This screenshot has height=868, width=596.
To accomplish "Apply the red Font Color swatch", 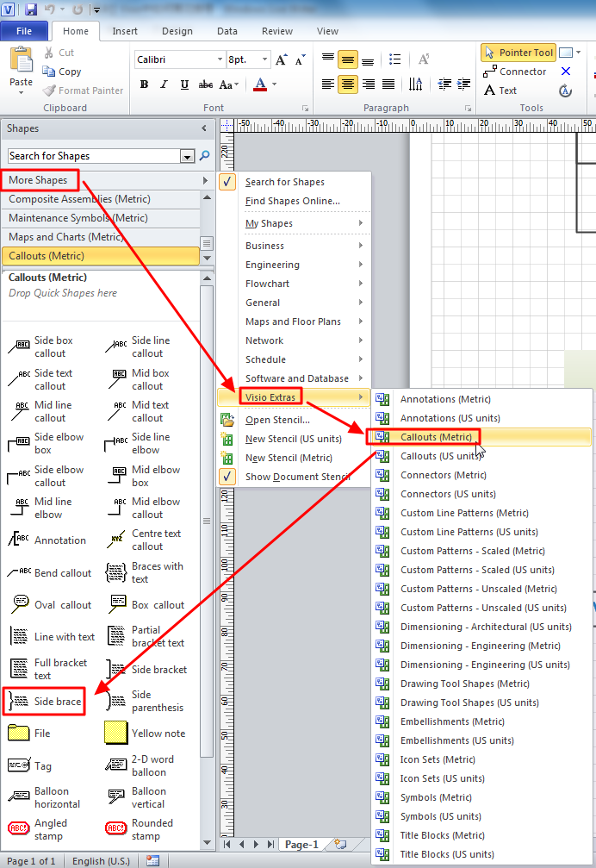I will click(260, 84).
